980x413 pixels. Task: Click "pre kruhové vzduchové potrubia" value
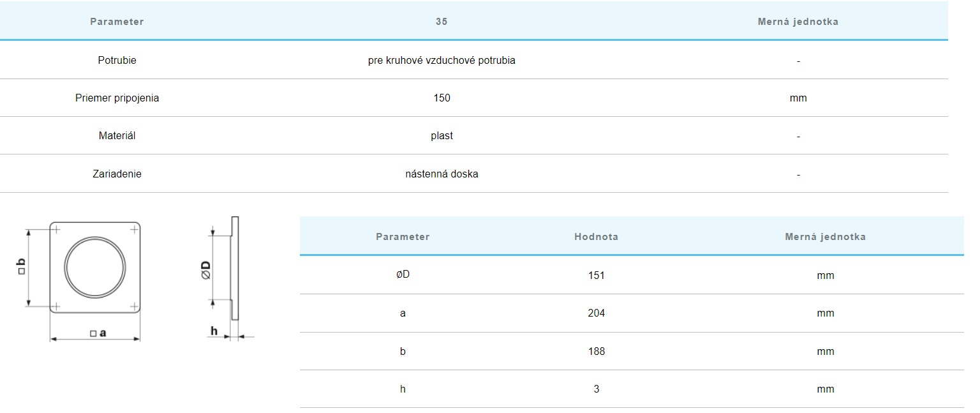tap(442, 61)
